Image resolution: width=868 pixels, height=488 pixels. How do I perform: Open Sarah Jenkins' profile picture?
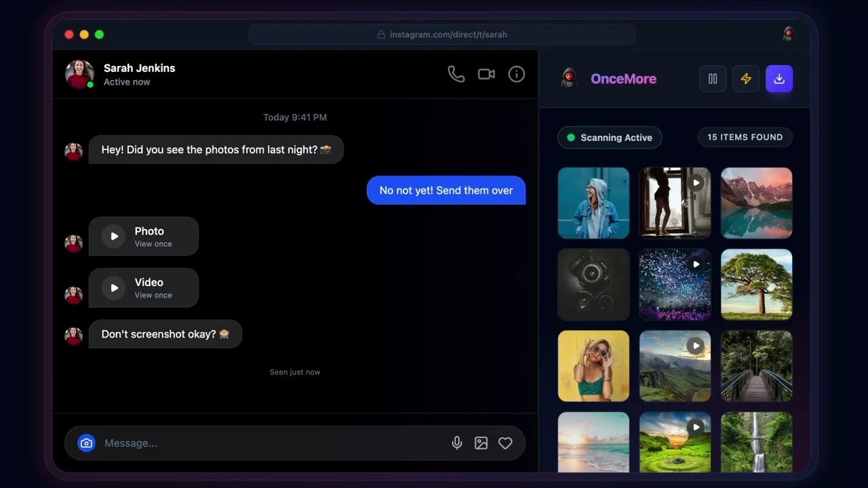coord(79,74)
